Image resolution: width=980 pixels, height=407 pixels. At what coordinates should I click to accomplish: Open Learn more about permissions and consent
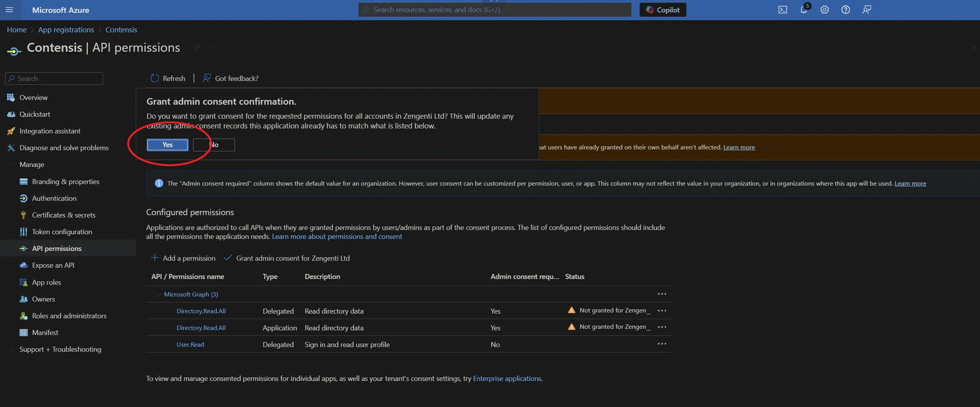click(337, 237)
